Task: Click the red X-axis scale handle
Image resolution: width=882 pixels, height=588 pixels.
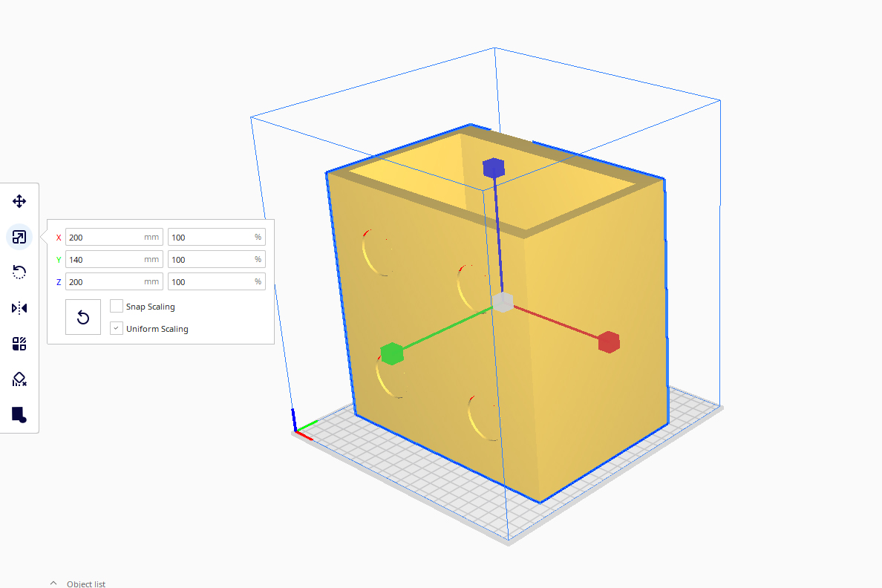Action: coord(609,342)
